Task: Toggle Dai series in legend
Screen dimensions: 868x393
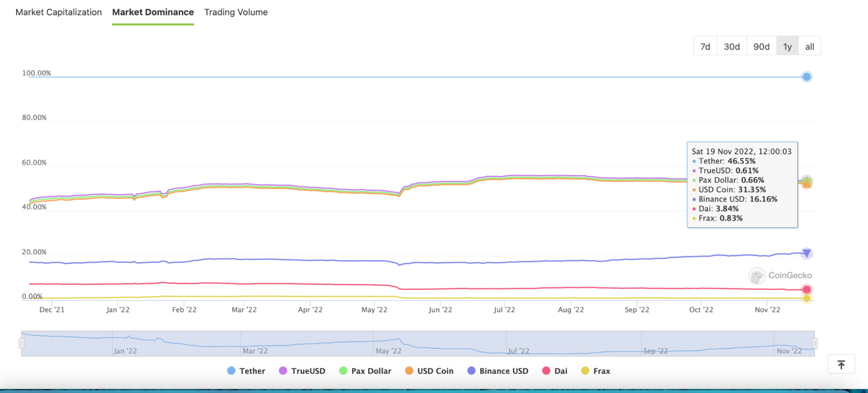Action: coord(555,371)
